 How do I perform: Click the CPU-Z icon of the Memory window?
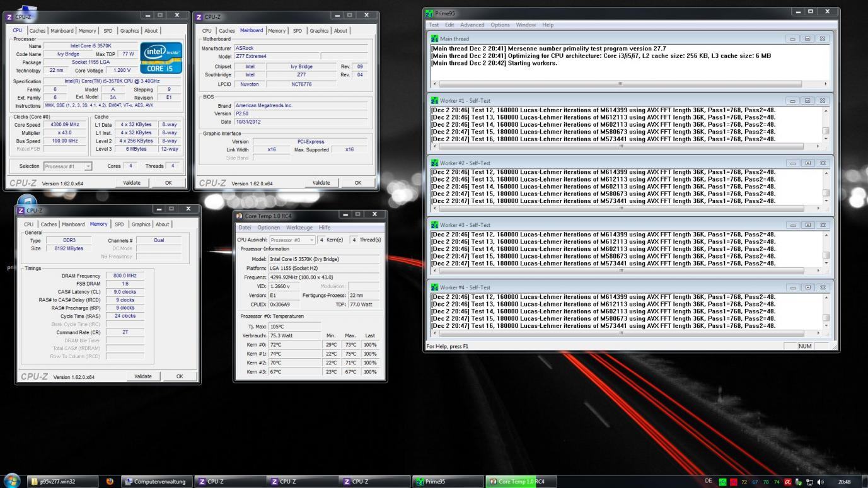(x=21, y=210)
